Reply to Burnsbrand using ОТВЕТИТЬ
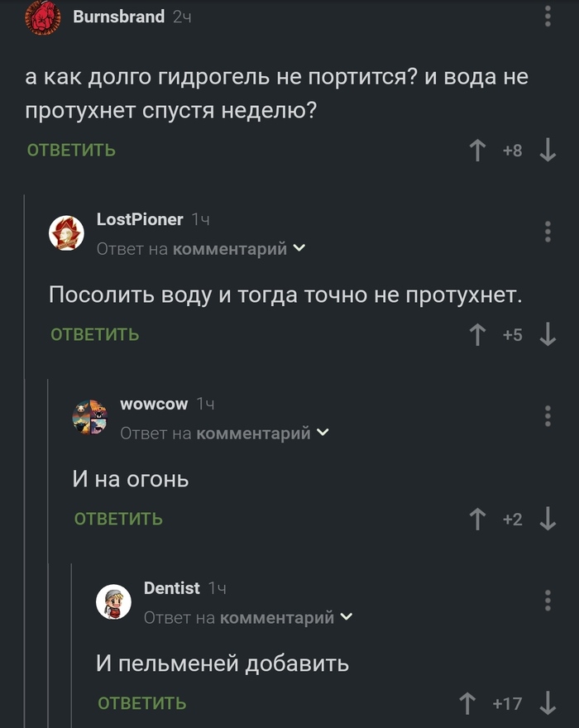 coord(69,150)
